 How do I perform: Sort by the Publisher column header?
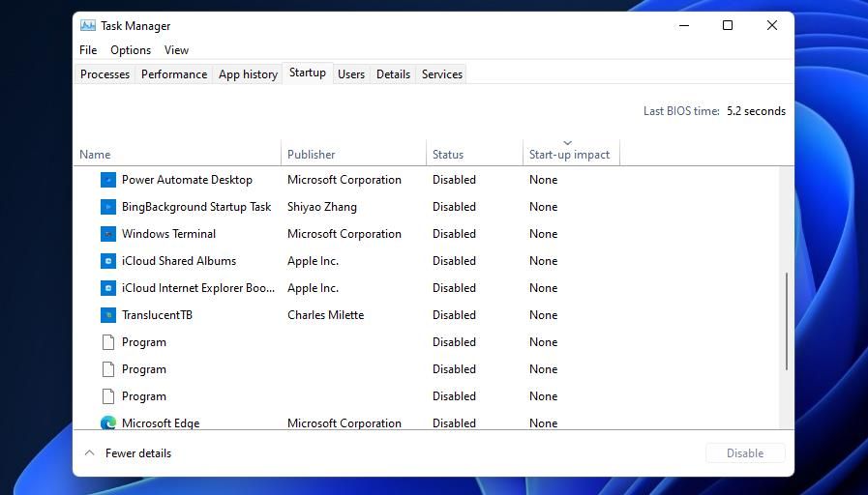354,155
